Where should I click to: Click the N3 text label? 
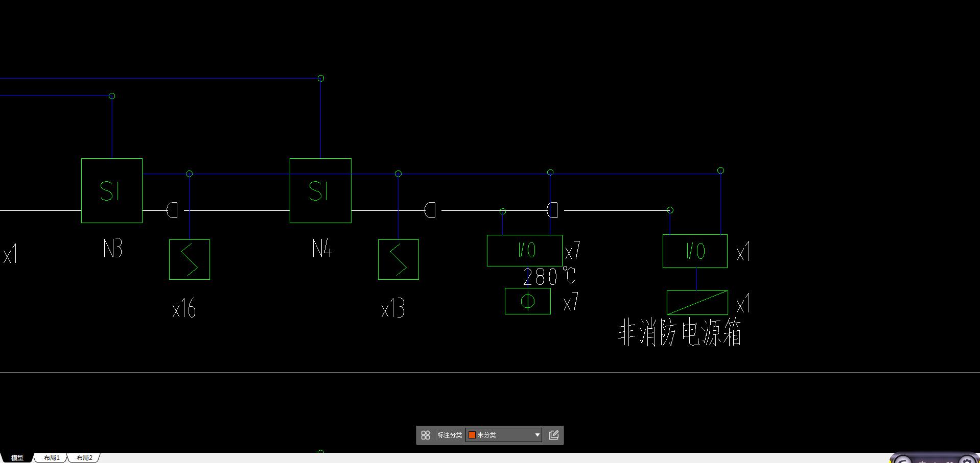(113, 249)
